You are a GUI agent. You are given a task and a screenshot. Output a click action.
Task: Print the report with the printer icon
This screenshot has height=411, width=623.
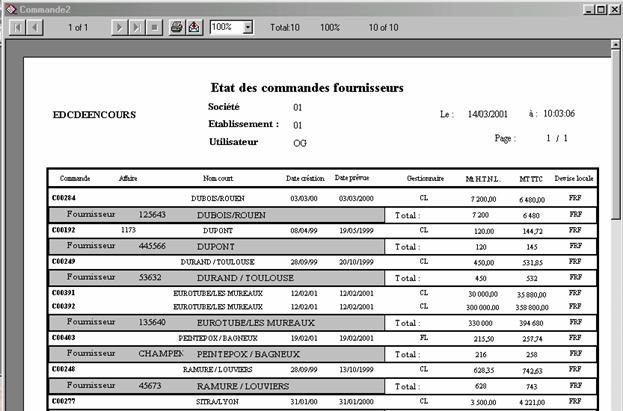tap(176, 27)
